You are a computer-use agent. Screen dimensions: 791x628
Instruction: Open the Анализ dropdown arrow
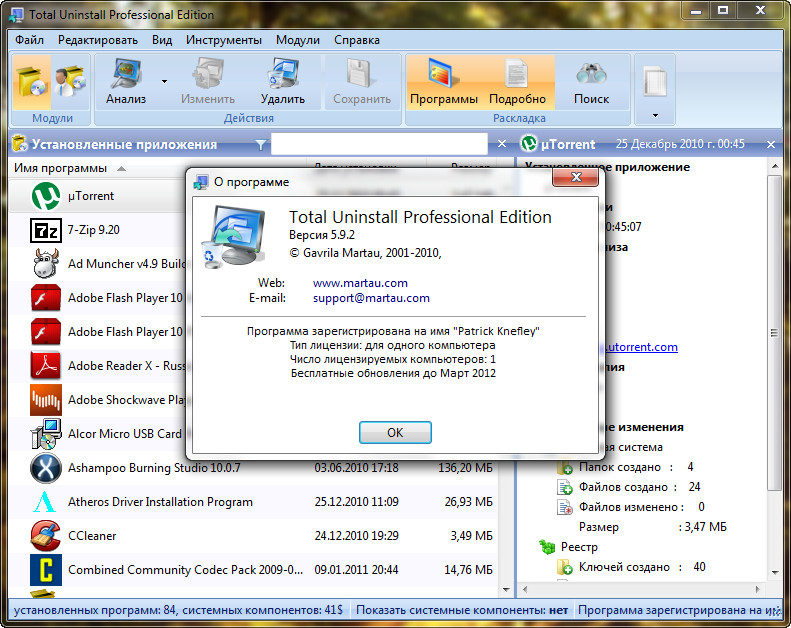click(x=164, y=81)
